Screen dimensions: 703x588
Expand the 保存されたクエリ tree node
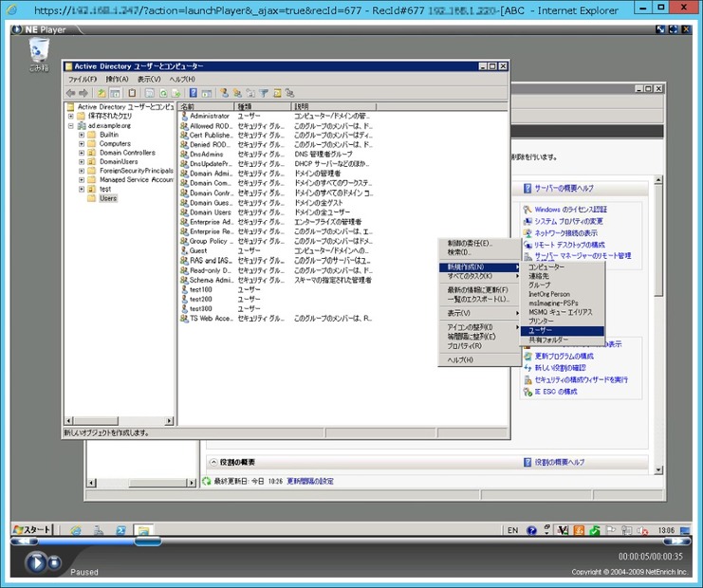point(71,116)
